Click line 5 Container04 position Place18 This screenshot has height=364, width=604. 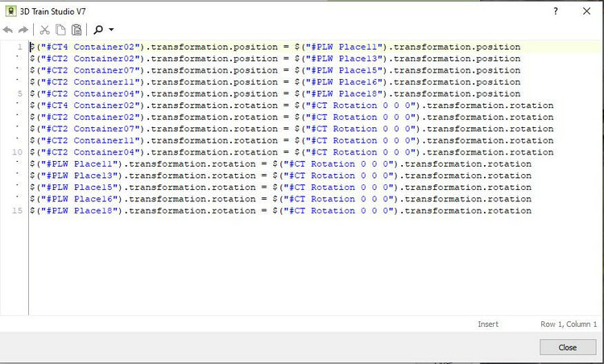275,93
